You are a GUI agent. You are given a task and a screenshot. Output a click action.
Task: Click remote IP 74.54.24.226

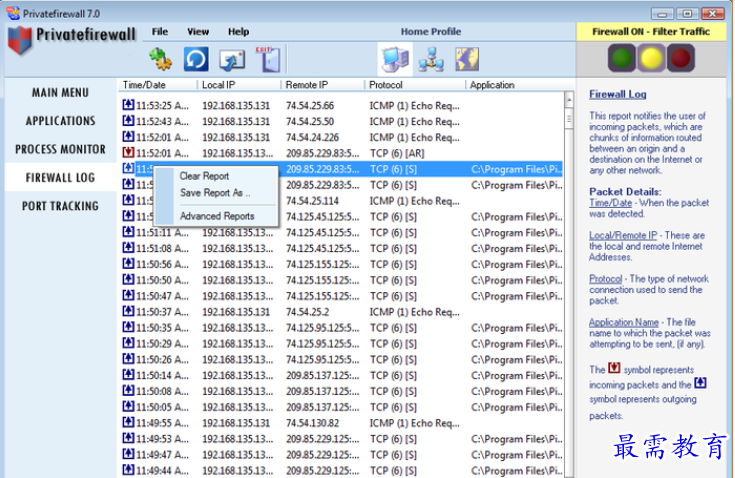point(312,138)
